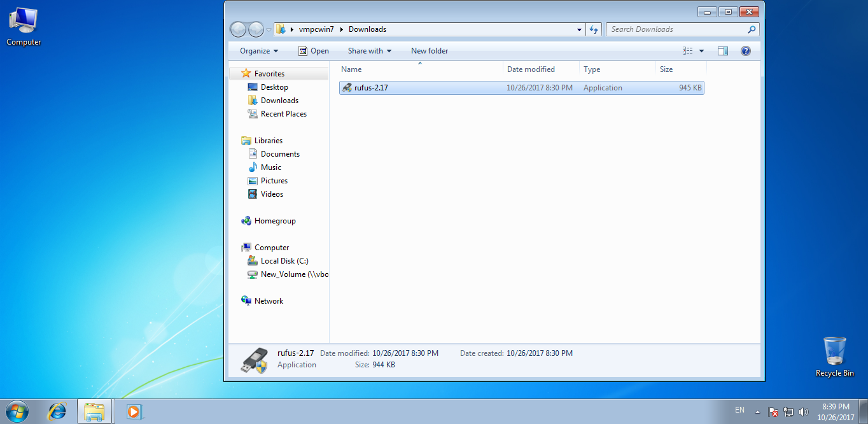Open Recent Places in navigation pane
This screenshot has height=424, width=868.
283,114
